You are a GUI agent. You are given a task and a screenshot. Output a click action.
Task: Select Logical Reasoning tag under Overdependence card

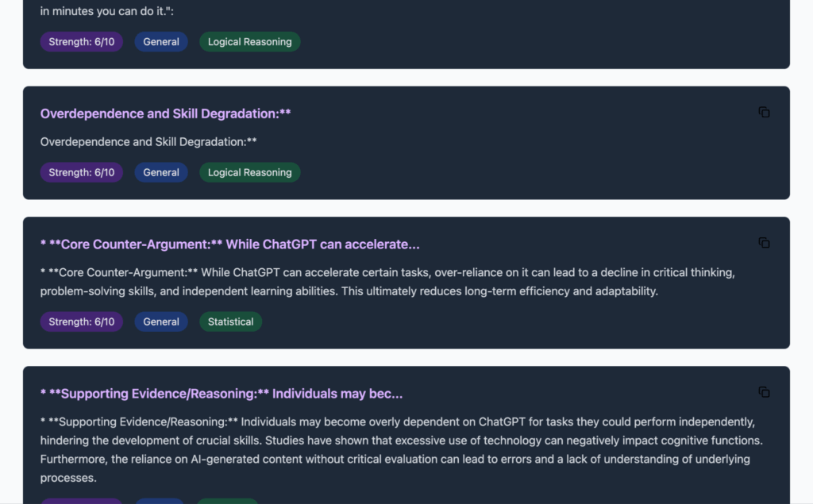249,172
